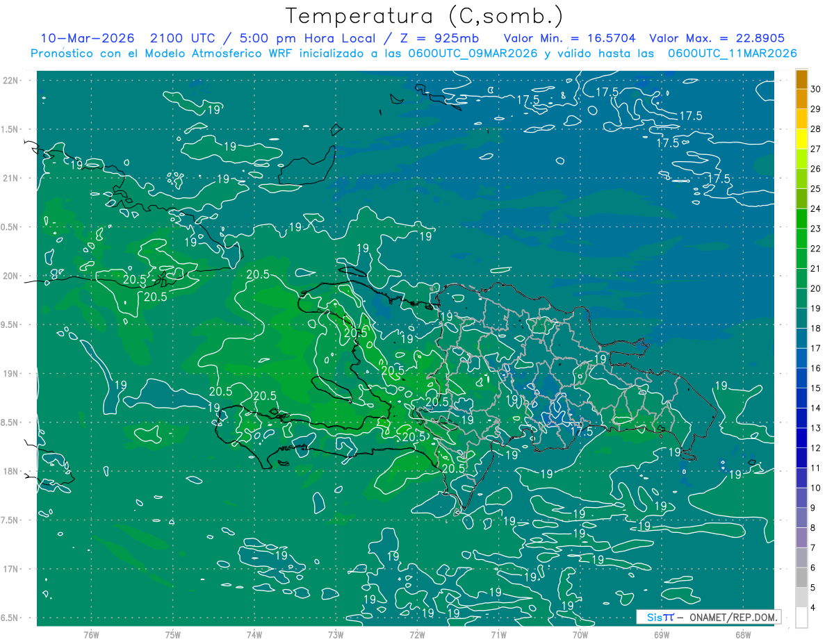Select the yellow swatch between 27 and 28
Screen dimensions: 834x644
tap(801, 139)
